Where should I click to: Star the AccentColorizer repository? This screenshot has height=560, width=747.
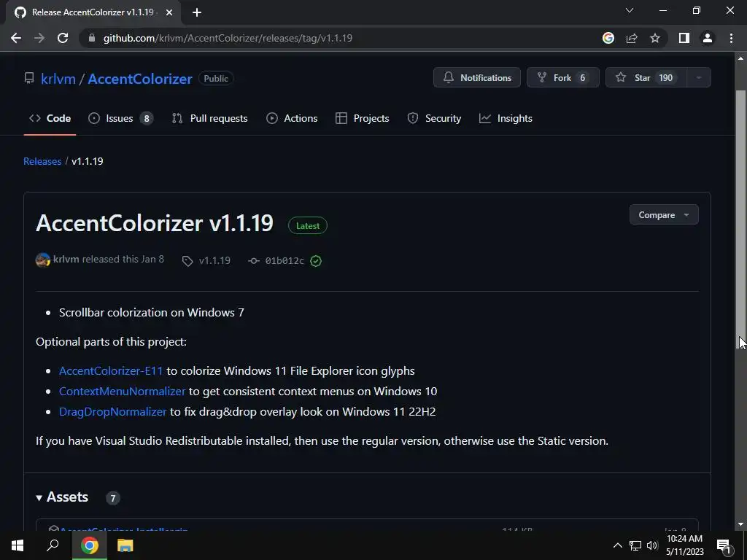point(646,77)
